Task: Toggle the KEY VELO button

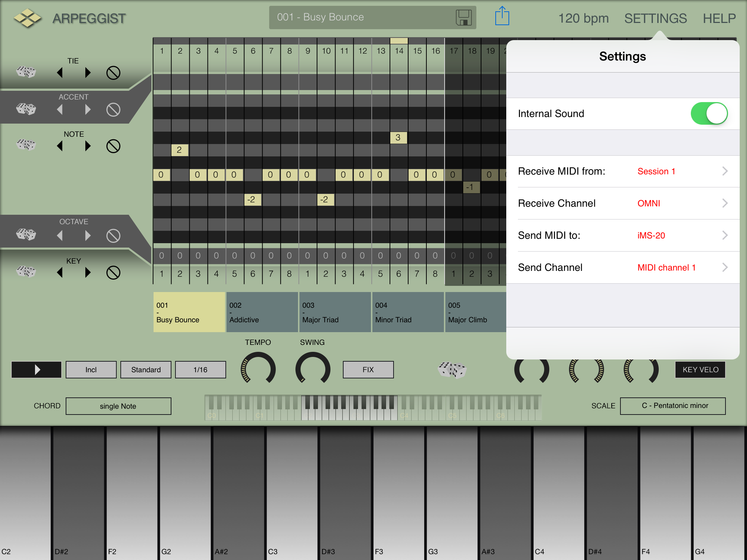Action: point(700,370)
